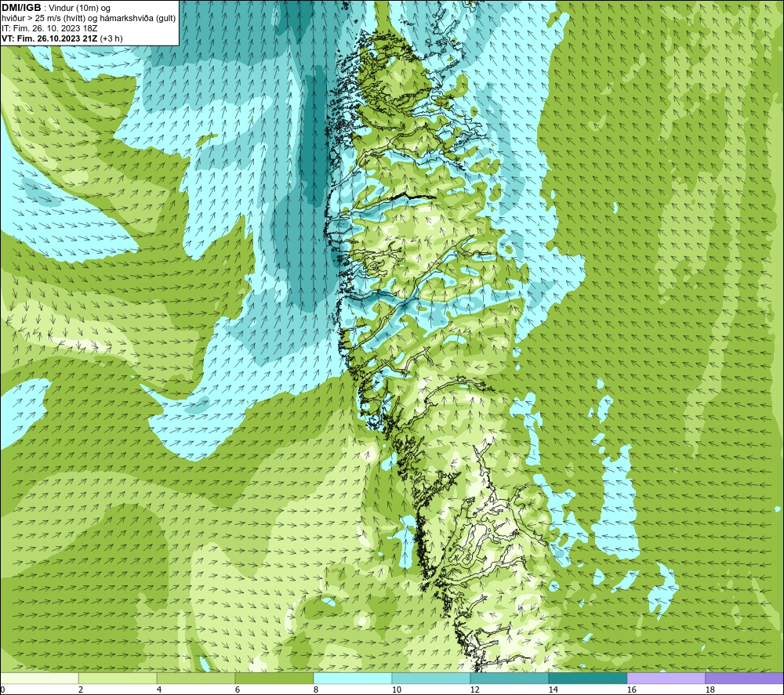Click the 4–6 m/s green swatch
Viewport: 784px width, 695px height.
pos(195,678)
